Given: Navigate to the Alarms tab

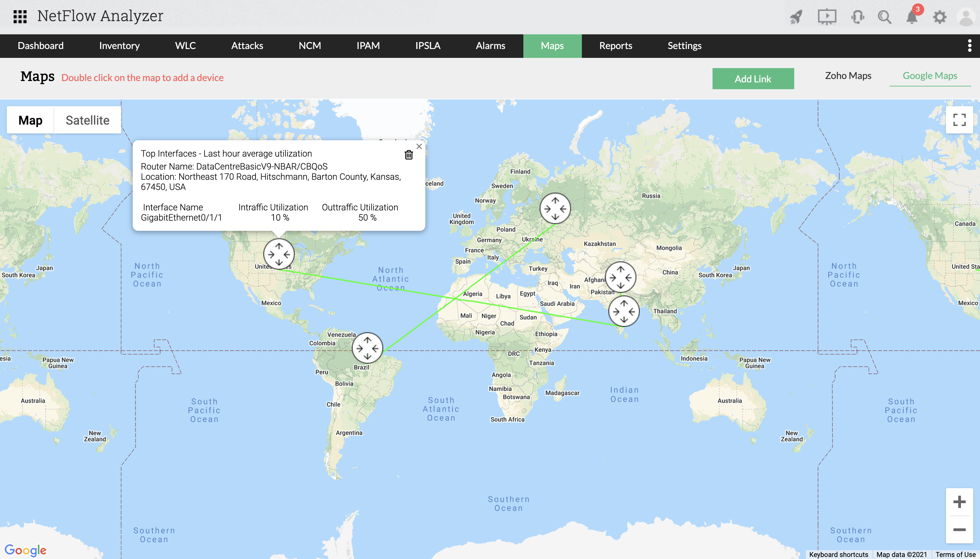Looking at the screenshot, I should click(490, 46).
